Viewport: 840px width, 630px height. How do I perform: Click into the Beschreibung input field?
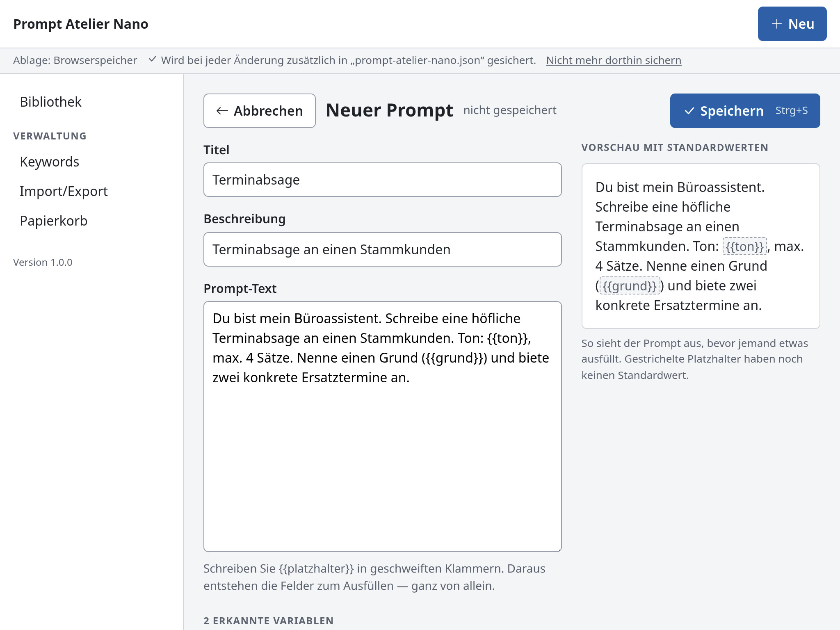(382, 249)
